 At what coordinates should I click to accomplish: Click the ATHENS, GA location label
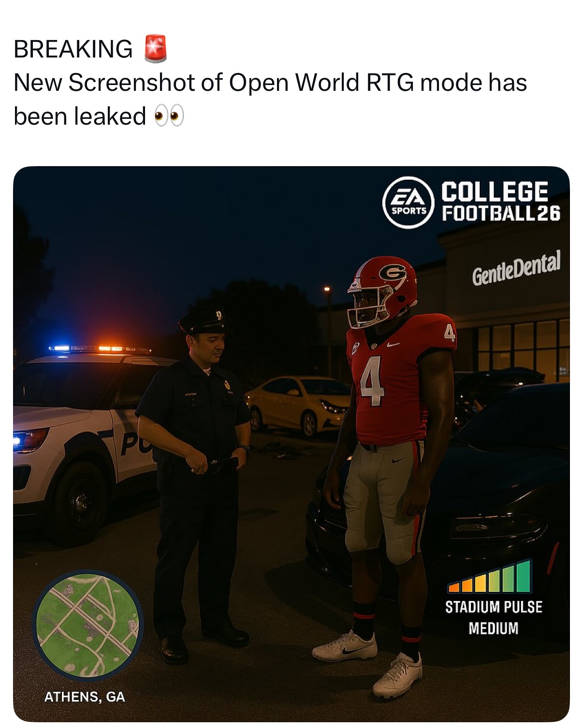click(x=85, y=697)
